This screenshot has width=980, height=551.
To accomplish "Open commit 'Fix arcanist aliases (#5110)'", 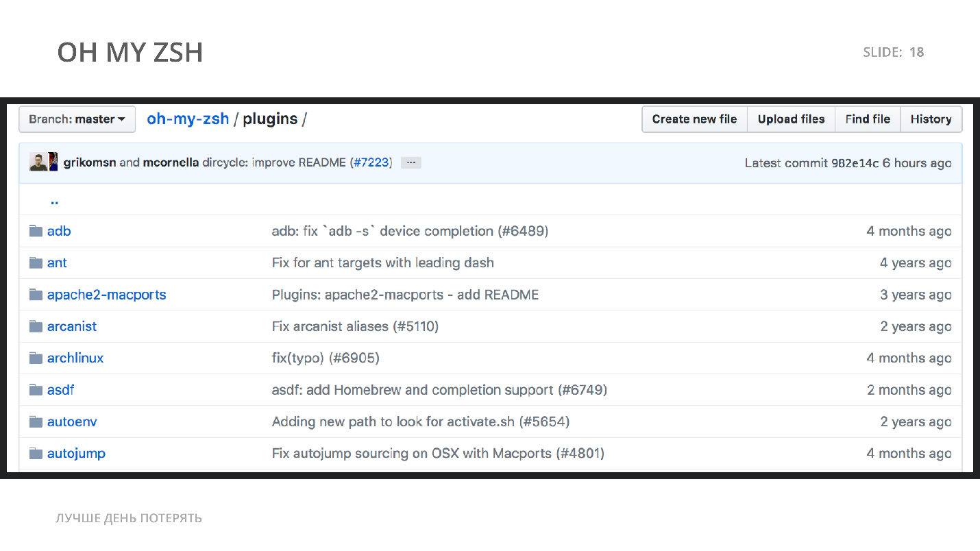I will tap(355, 326).
